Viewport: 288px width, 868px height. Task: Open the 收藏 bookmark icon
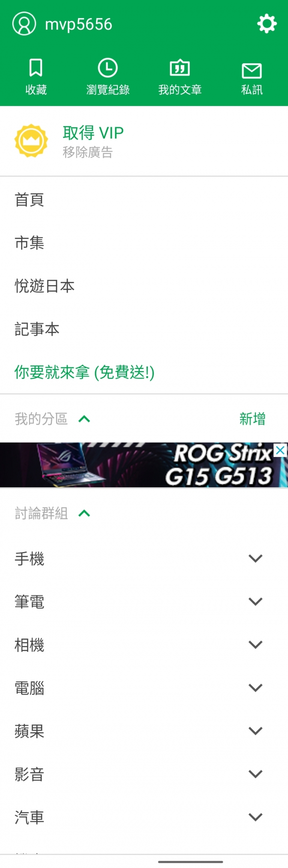[36, 68]
